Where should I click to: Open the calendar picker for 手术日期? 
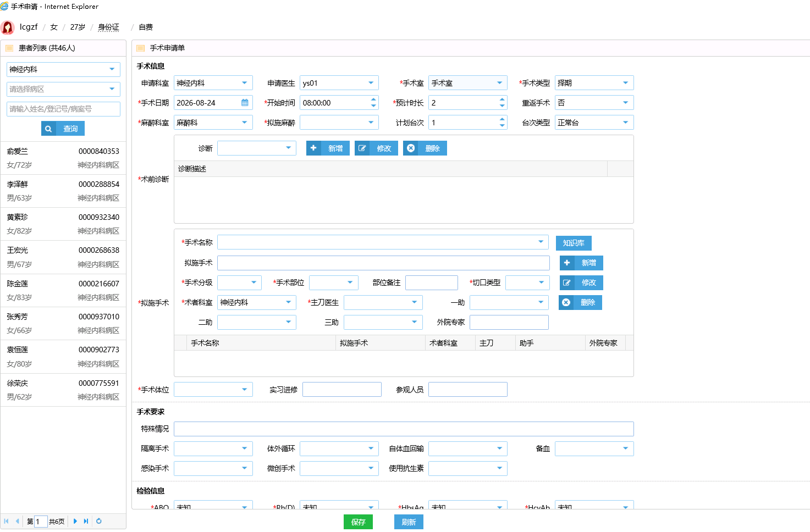(245, 103)
